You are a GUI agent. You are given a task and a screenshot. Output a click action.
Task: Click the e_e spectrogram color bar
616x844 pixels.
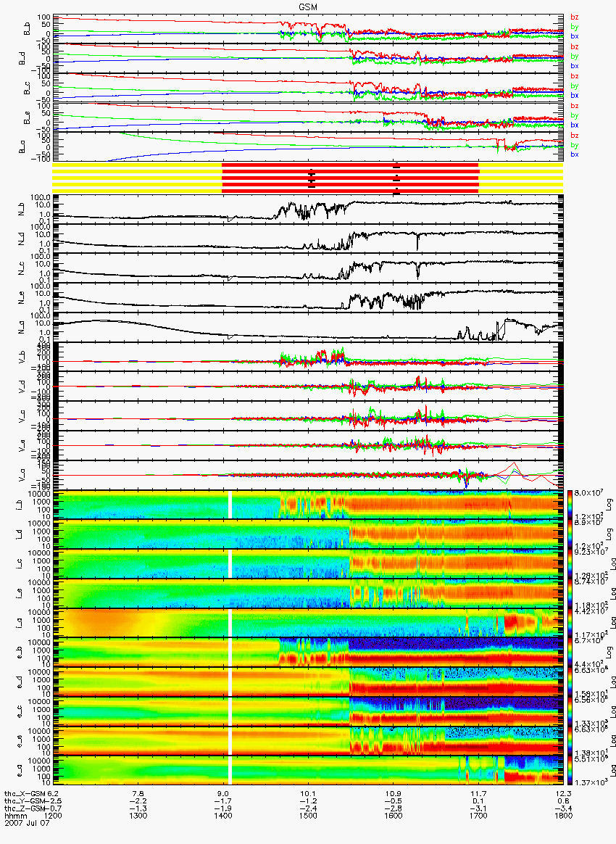click(570, 741)
